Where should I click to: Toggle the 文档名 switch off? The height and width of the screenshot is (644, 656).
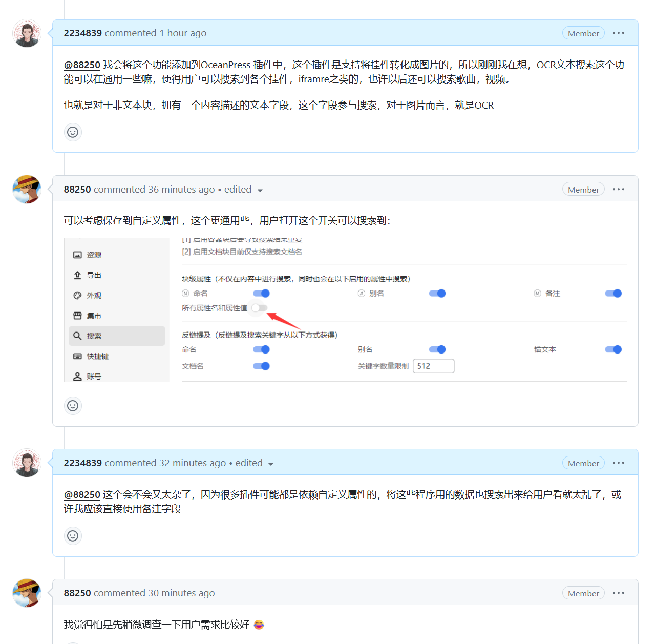[x=261, y=366]
